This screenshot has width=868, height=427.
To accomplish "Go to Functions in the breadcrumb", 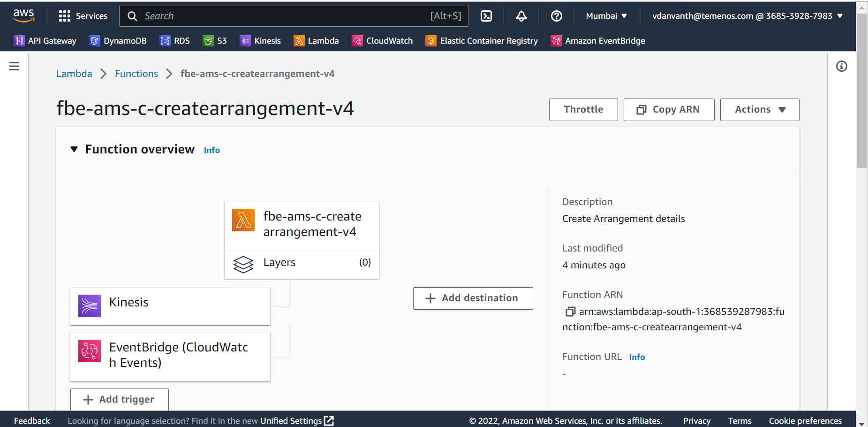I will [136, 74].
